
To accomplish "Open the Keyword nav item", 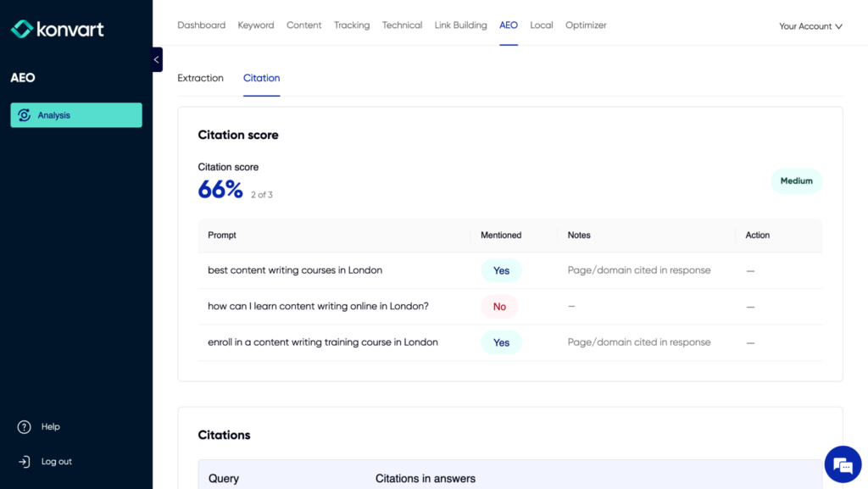I will pos(256,25).
